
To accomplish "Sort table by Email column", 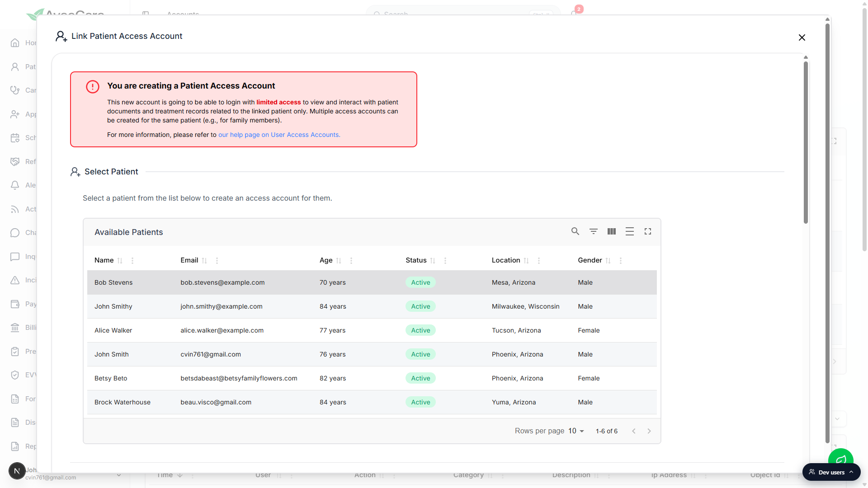I will pos(204,261).
